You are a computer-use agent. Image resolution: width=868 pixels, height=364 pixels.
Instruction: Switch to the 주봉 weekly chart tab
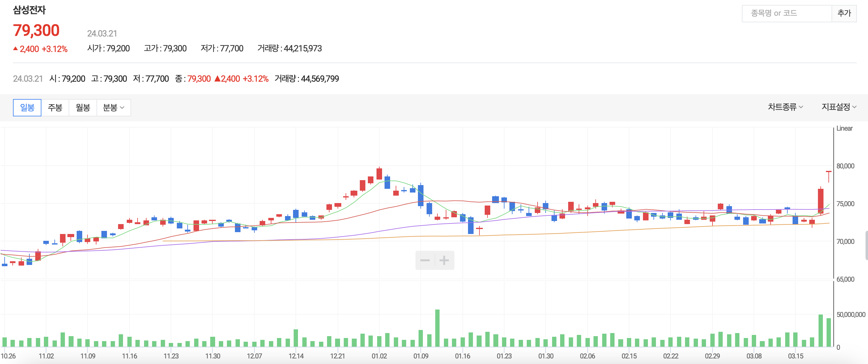(55, 108)
